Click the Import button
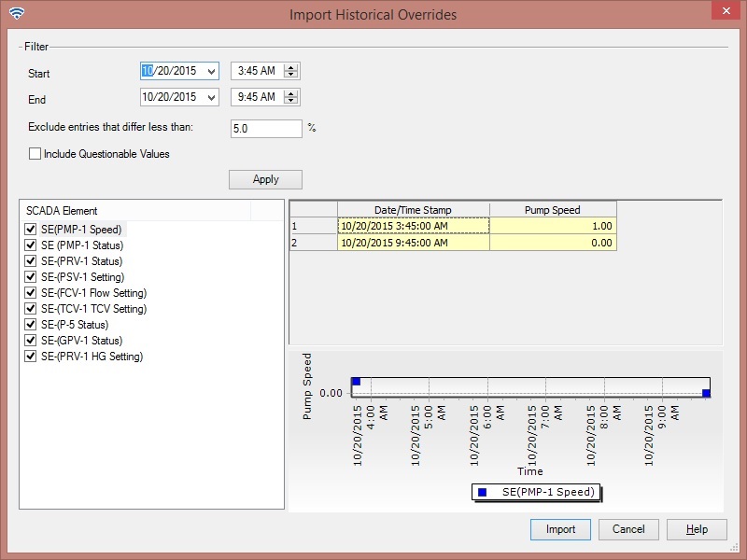Viewport: 747px width, 560px height. (560, 529)
